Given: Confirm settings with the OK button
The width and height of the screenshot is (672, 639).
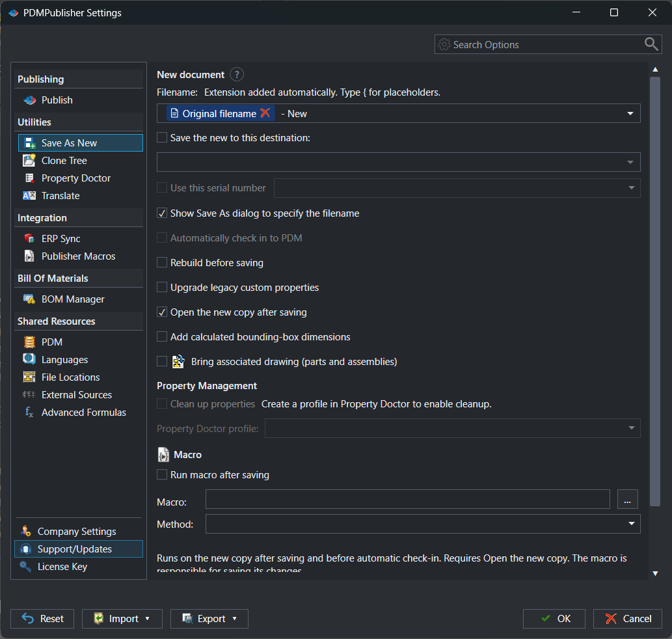Looking at the screenshot, I should [554, 618].
